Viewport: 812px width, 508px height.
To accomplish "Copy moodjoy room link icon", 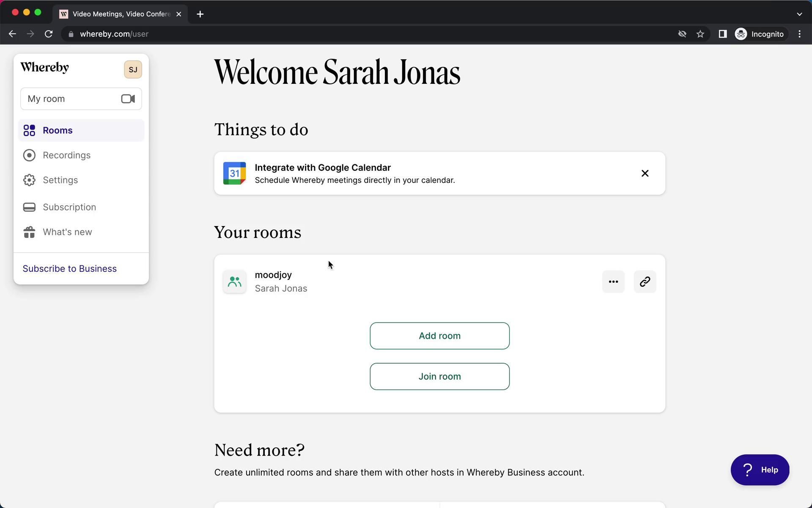I will 645,282.
